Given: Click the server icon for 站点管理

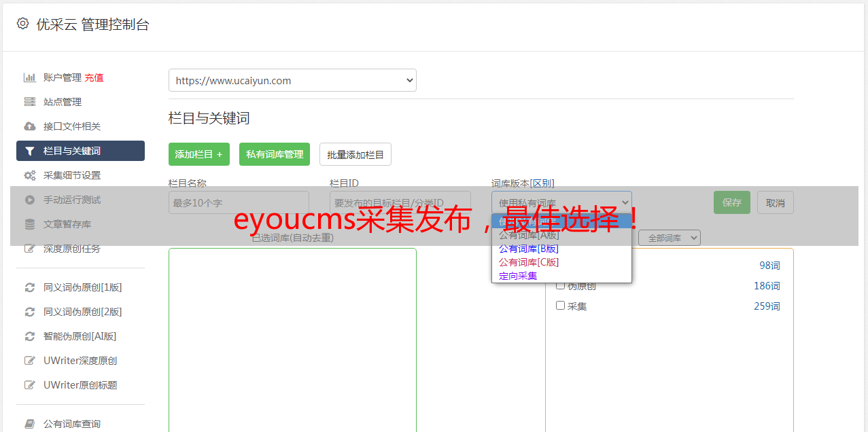Looking at the screenshot, I should tap(29, 102).
